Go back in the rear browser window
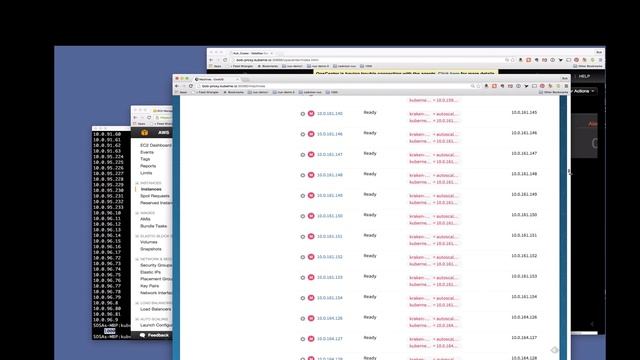 211,60
